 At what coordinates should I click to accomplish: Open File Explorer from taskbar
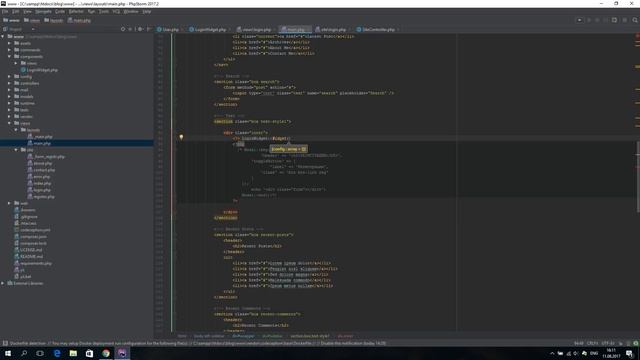[x=73, y=353]
